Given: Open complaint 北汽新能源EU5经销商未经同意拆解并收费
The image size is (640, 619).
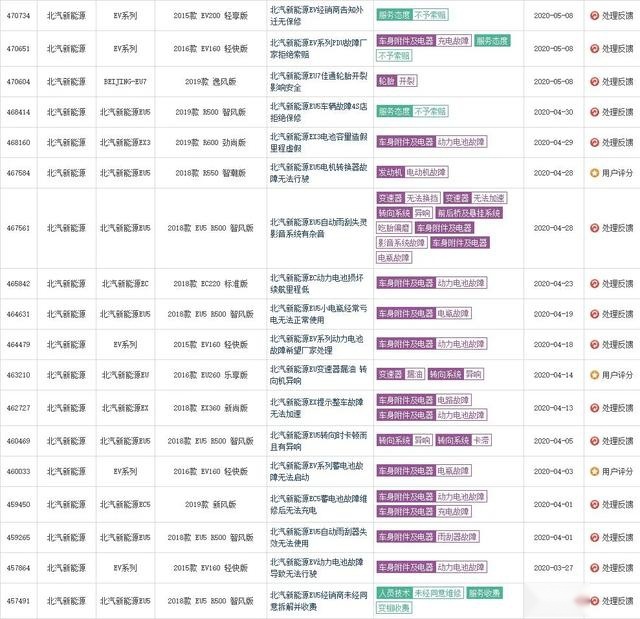Looking at the screenshot, I should point(318,601).
